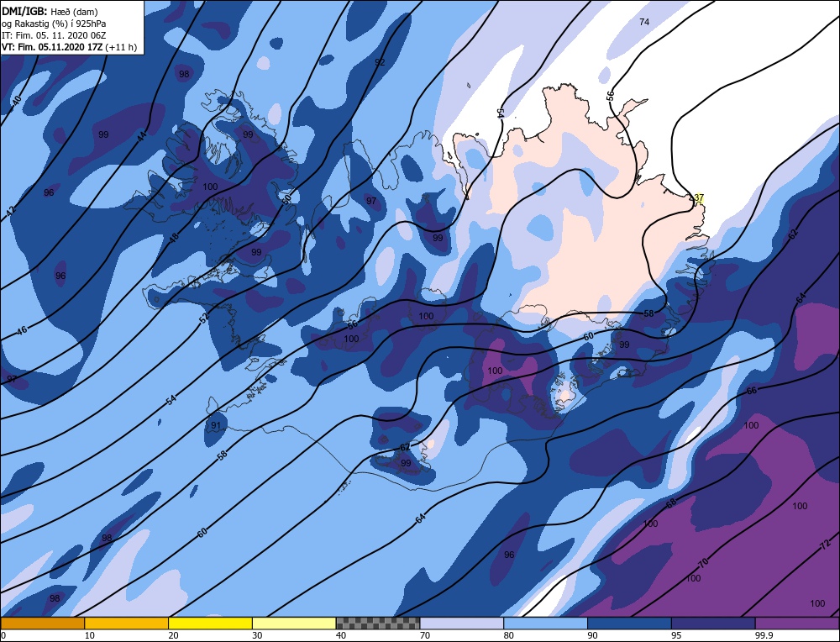Click the '68' contour line label
Screen dimensions: 840x642
(671, 503)
